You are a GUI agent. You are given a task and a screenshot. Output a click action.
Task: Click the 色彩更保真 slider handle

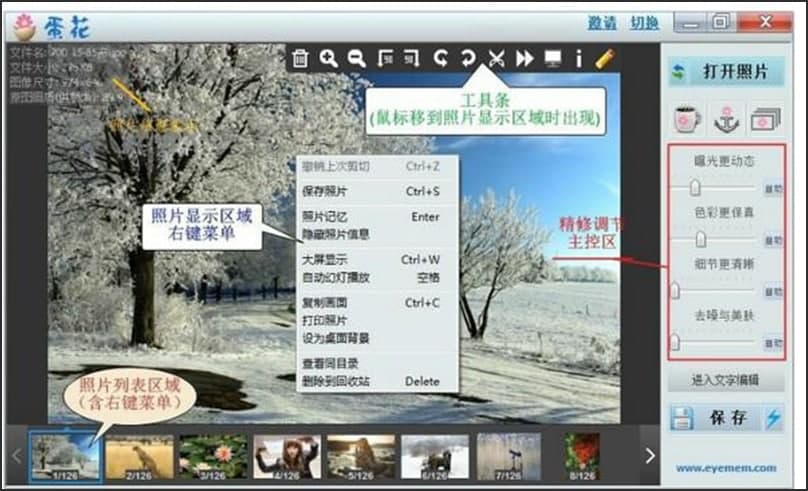pos(701,240)
